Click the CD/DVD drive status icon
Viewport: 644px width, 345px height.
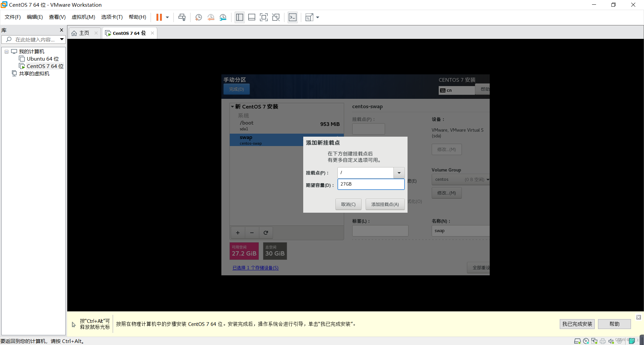coord(586,341)
